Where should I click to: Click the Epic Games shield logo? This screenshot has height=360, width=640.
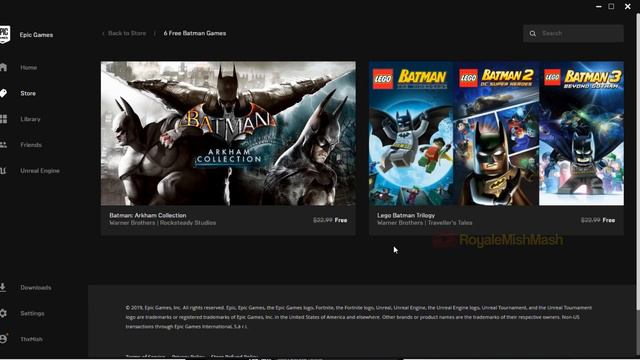(4, 35)
